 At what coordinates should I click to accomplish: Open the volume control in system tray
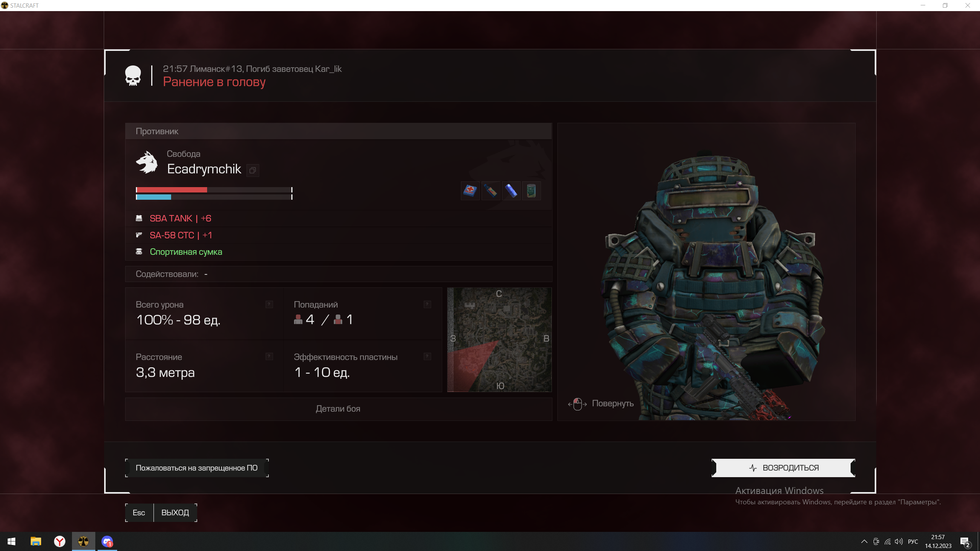898,541
